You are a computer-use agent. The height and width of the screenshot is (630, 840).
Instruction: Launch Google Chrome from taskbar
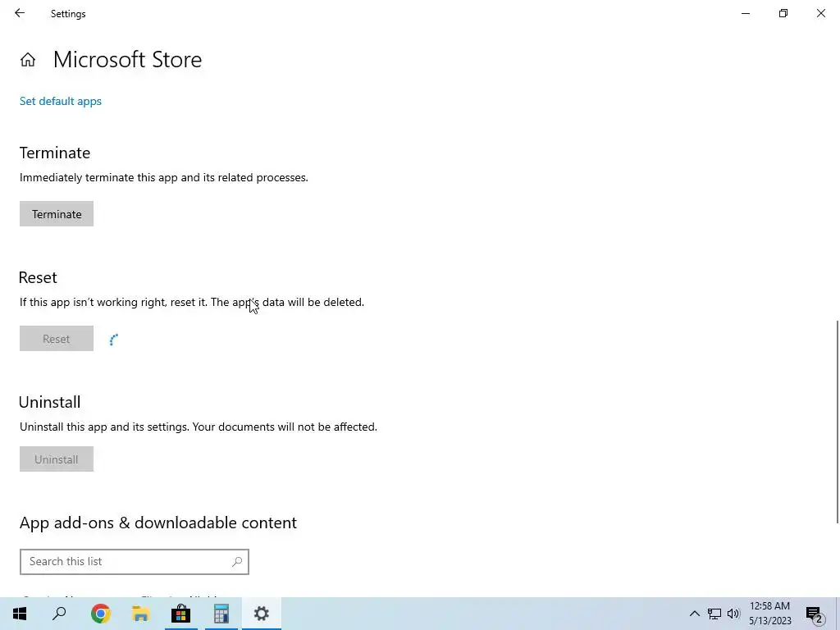click(x=101, y=614)
